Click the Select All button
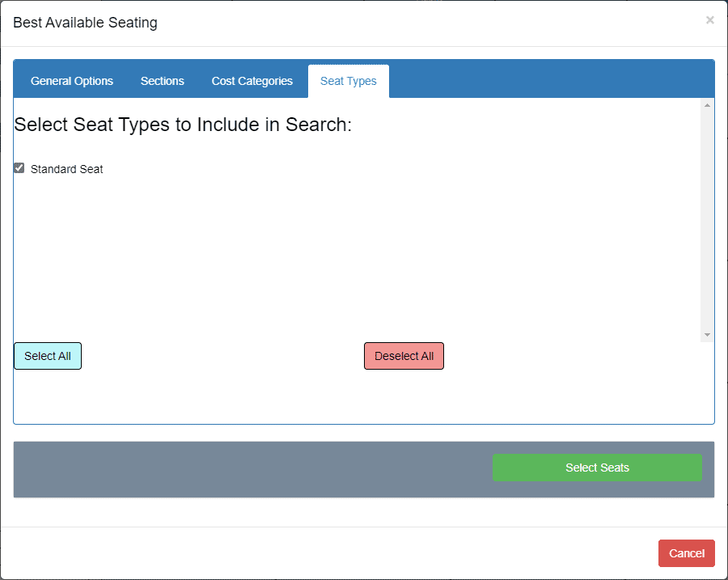This screenshot has width=728, height=580. pos(48,356)
